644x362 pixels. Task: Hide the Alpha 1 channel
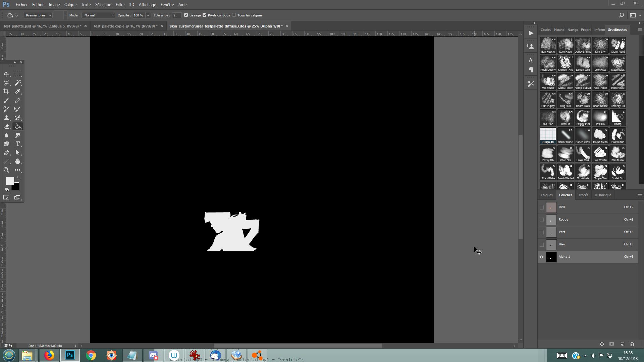click(541, 257)
